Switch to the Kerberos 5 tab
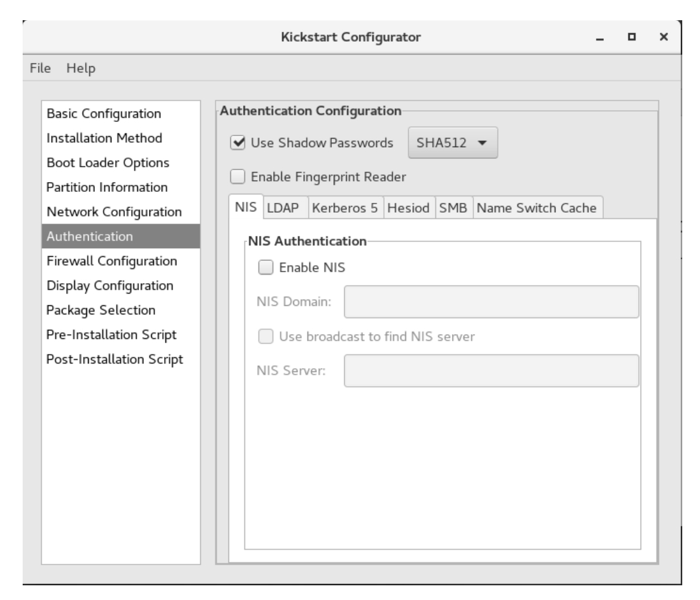This screenshot has width=700, height=600. tap(345, 208)
